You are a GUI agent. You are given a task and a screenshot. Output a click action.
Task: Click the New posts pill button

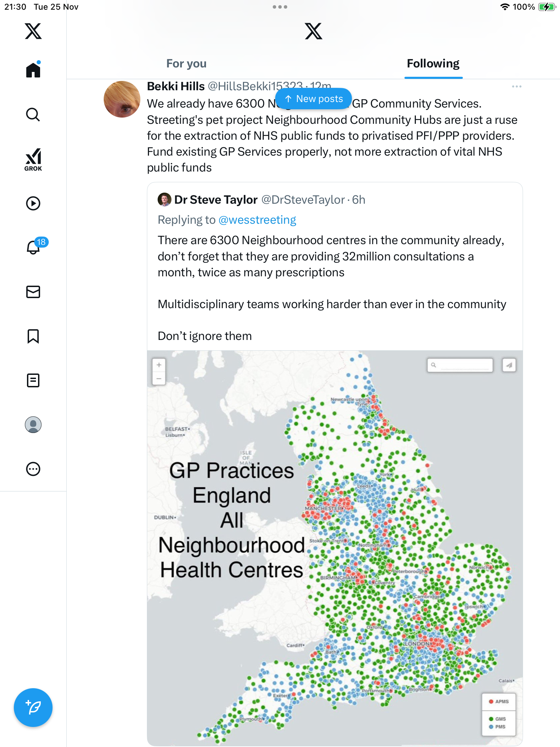(314, 99)
